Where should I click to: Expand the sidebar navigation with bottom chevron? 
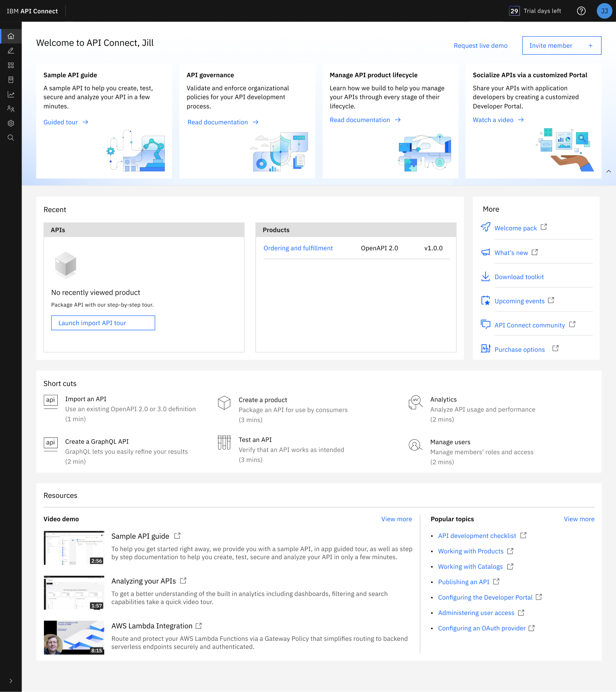click(11, 681)
